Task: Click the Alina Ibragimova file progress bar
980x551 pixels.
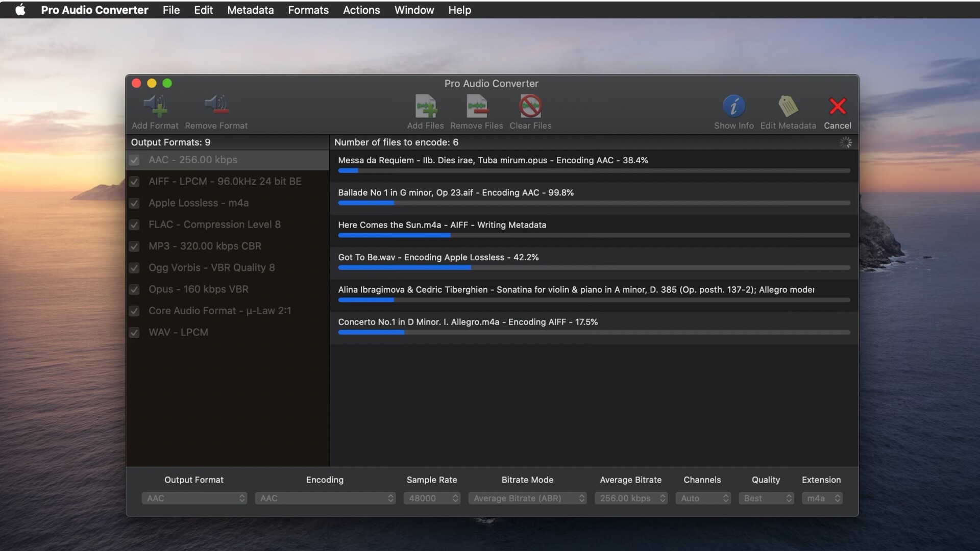Action: 594,300
